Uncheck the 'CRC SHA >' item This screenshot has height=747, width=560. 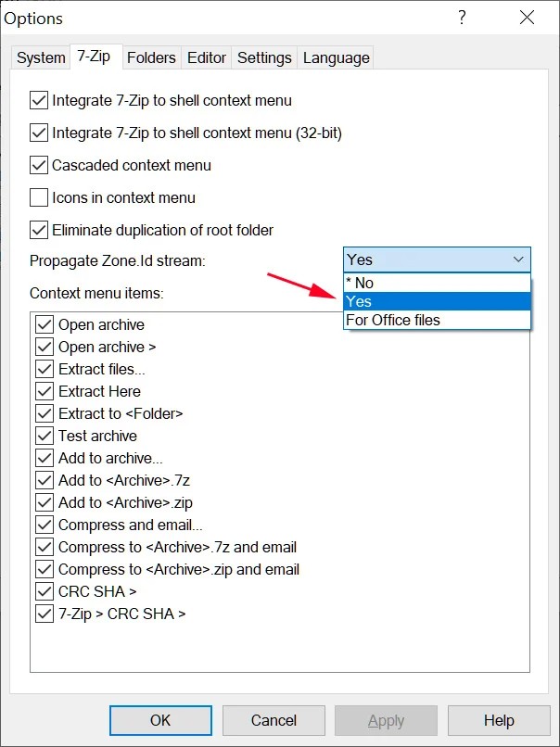(45, 591)
